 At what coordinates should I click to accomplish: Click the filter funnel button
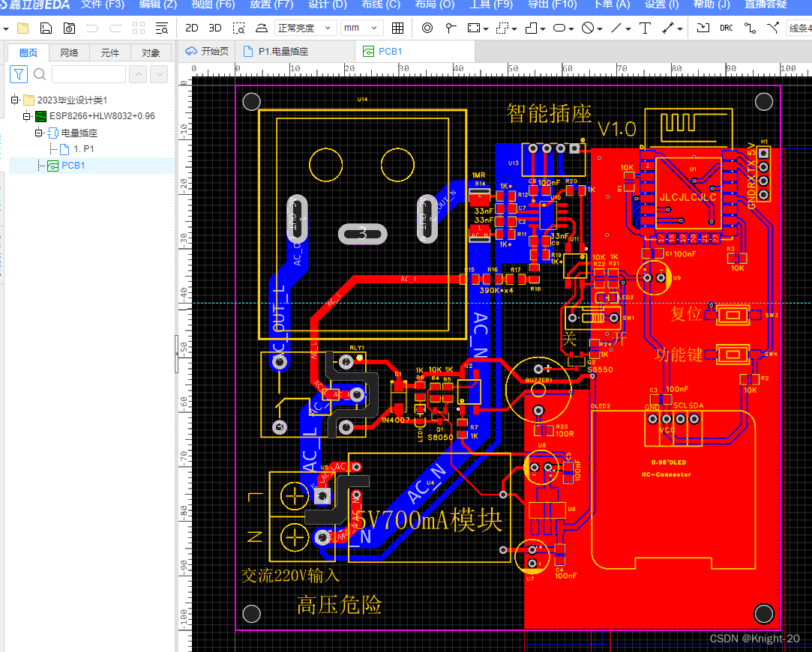click(x=19, y=74)
